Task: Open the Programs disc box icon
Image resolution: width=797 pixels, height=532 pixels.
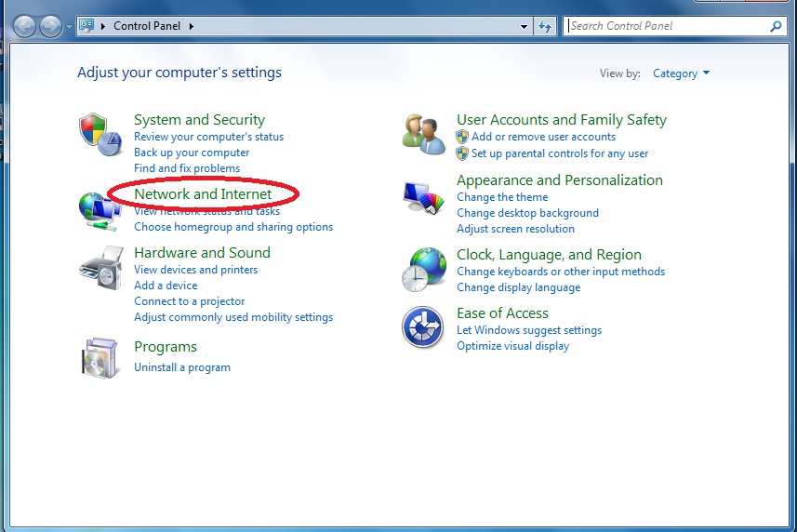Action: [100, 358]
